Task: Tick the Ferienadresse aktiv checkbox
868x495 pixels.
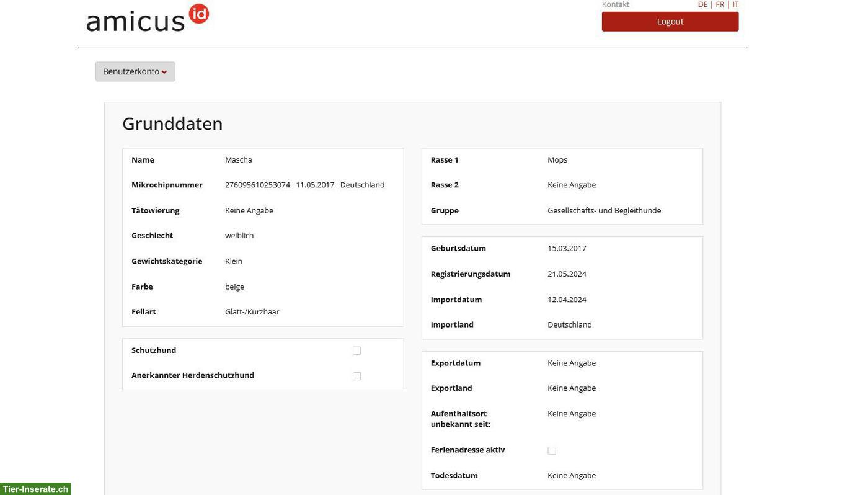Action: tap(552, 450)
